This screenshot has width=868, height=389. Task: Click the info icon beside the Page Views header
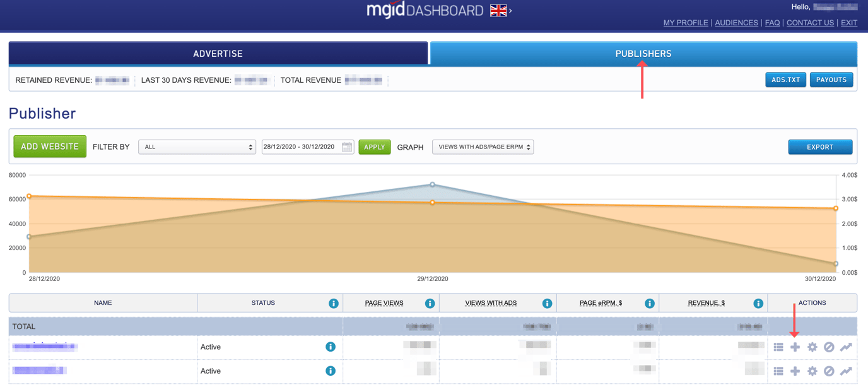(x=430, y=303)
